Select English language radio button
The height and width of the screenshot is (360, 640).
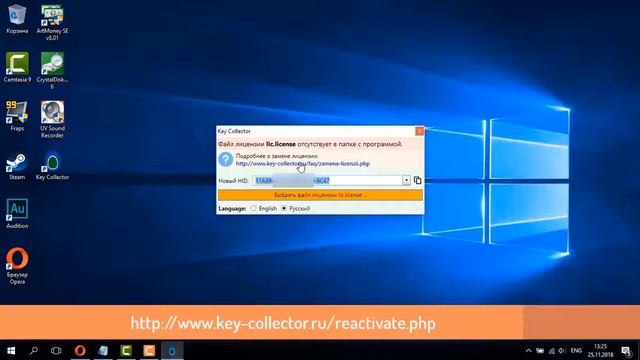[253, 208]
